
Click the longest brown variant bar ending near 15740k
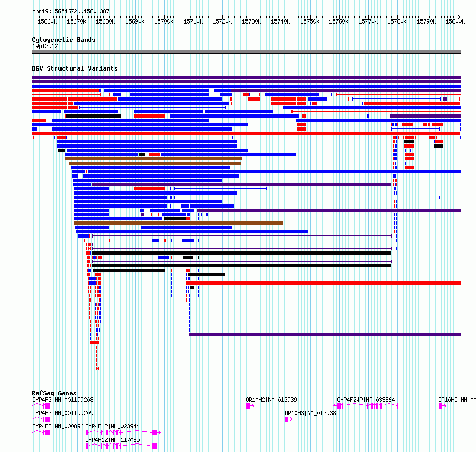point(179,223)
